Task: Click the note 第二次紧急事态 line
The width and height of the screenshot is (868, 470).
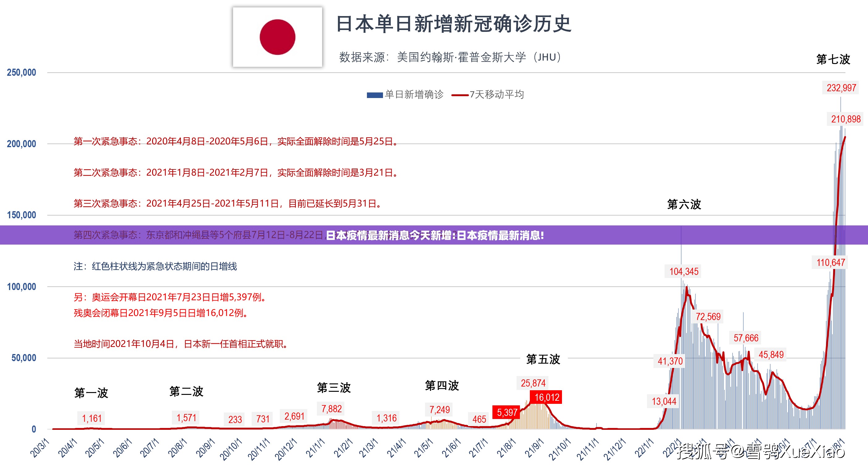Action: click(x=236, y=173)
